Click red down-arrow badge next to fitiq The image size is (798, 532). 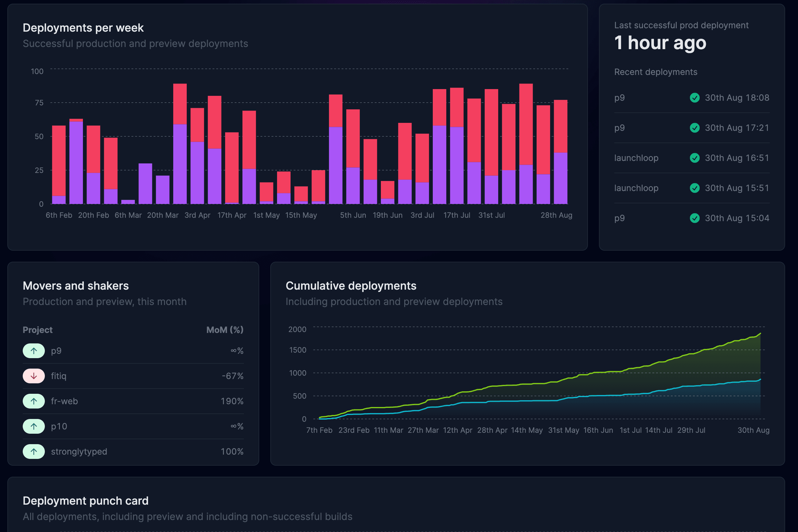click(x=33, y=376)
